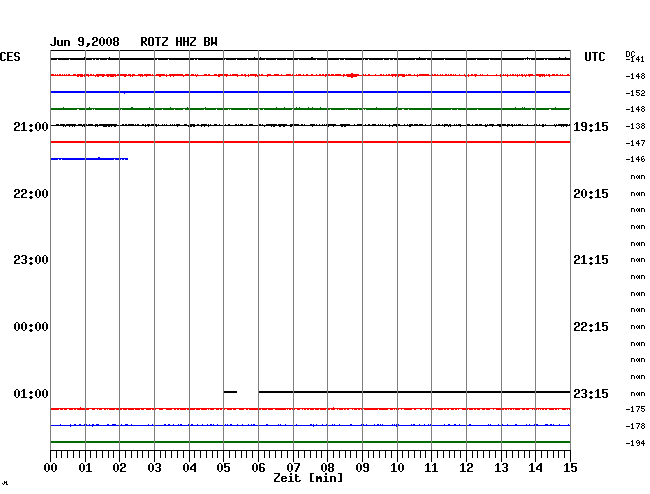The height and width of the screenshot is (494, 650).
Task: Click the "06" minute tick label
Action: pyautogui.click(x=258, y=468)
